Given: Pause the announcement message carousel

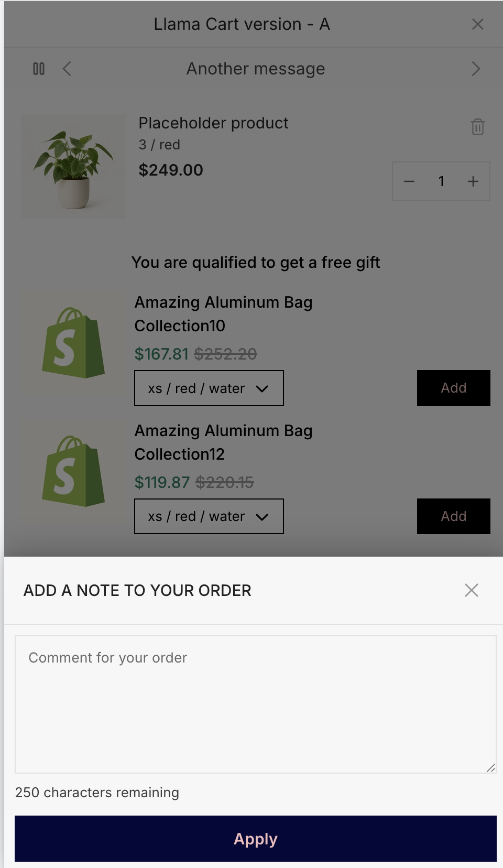Looking at the screenshot, I should [39, 69].
